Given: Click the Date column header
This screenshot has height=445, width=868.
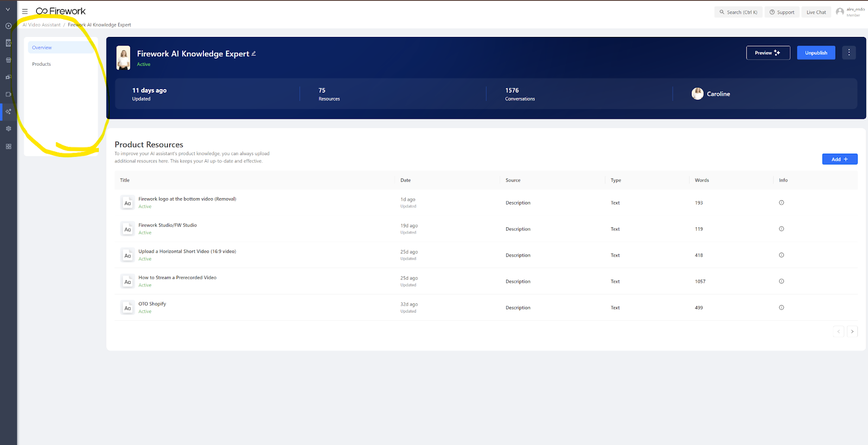Looking at the screenshot, I should click(x=406, y=180).
